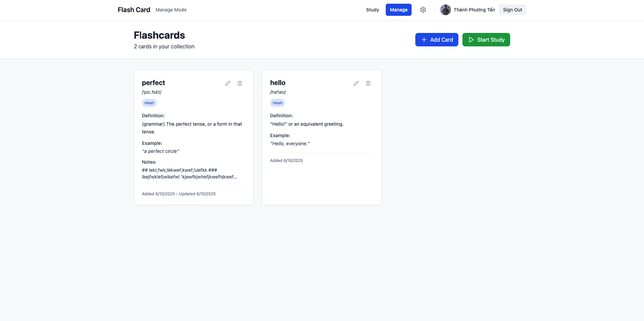Click the username Thành Phương Tấn

click(474, 10)
